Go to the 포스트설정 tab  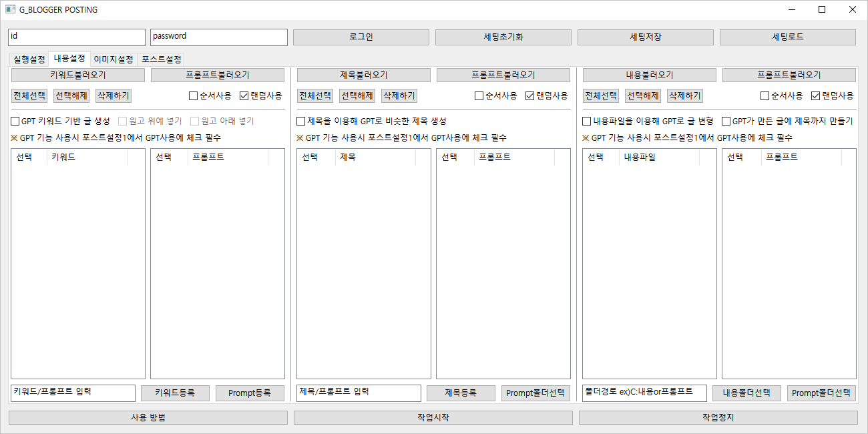(162, 59)
